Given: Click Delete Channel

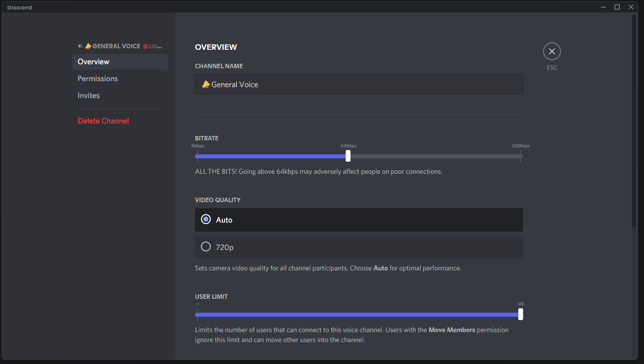Looking at the screenshot, I should (103, 121).
